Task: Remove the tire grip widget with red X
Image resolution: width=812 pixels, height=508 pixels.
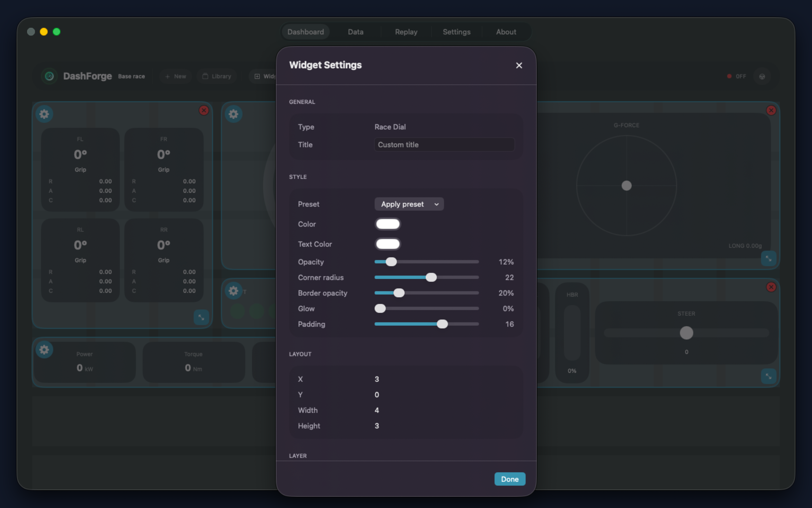Action: pos(204,110)
